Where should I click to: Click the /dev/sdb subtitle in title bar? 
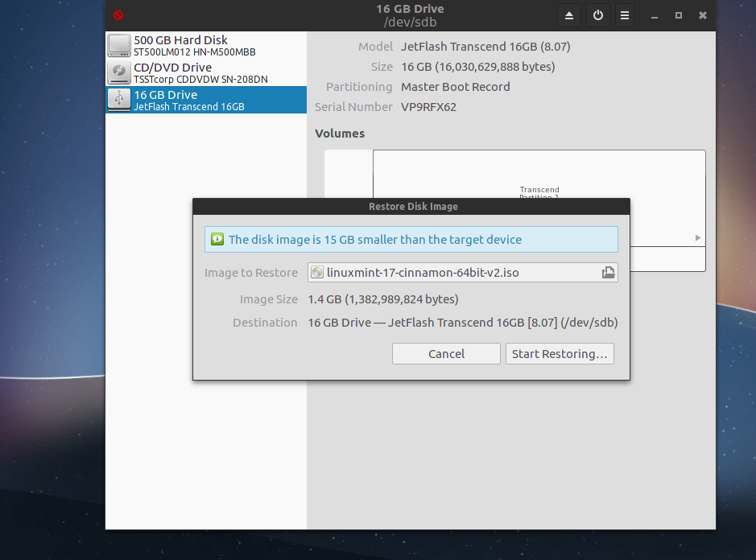coord(411,23)
